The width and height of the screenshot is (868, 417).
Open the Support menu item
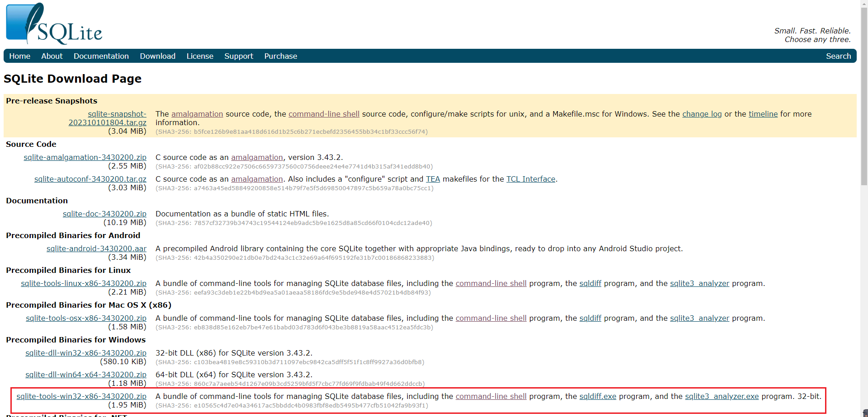tap(239, 56)
